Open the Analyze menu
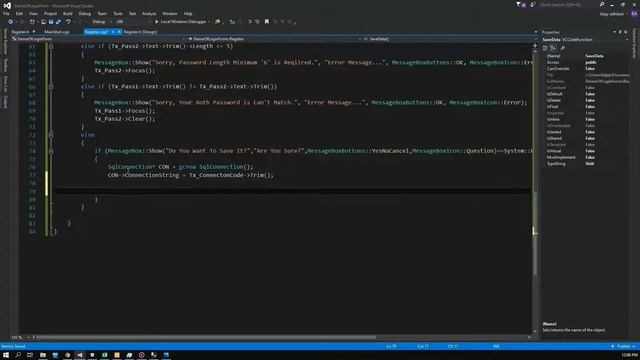Screen dimensions: 640x360 [x=149, y=13]
